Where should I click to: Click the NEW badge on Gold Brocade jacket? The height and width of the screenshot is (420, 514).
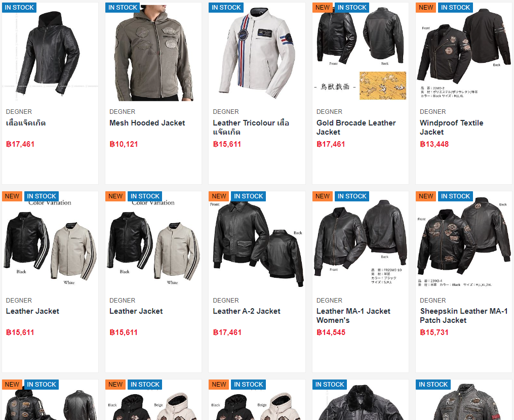pyautogui.click(x=322, y=8)
